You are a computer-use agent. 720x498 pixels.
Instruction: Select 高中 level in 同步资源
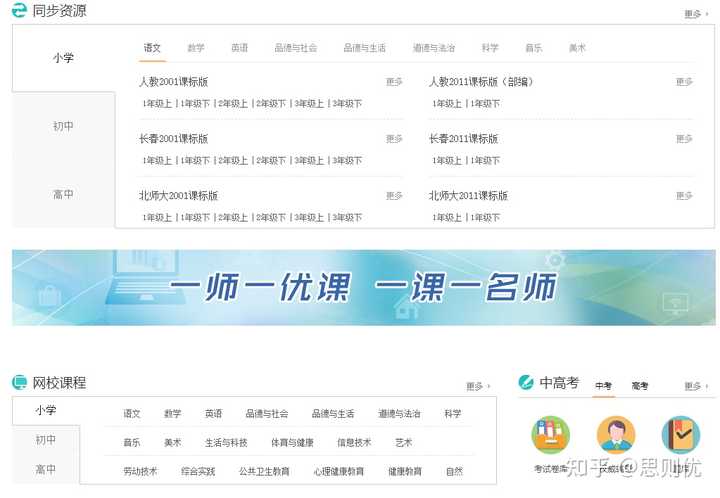(63, 194)
